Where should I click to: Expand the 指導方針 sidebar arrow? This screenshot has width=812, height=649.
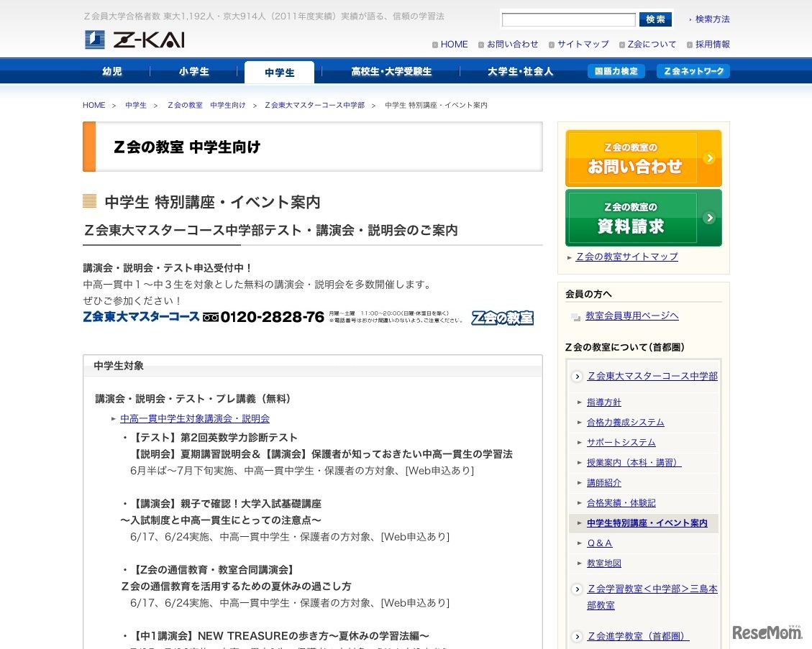580,402
